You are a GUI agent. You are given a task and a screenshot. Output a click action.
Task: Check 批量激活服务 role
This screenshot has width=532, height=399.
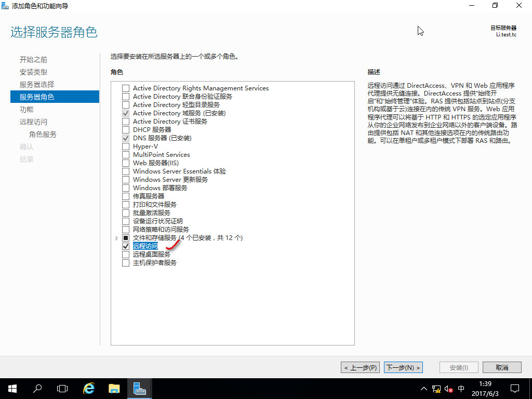point(126,213)
